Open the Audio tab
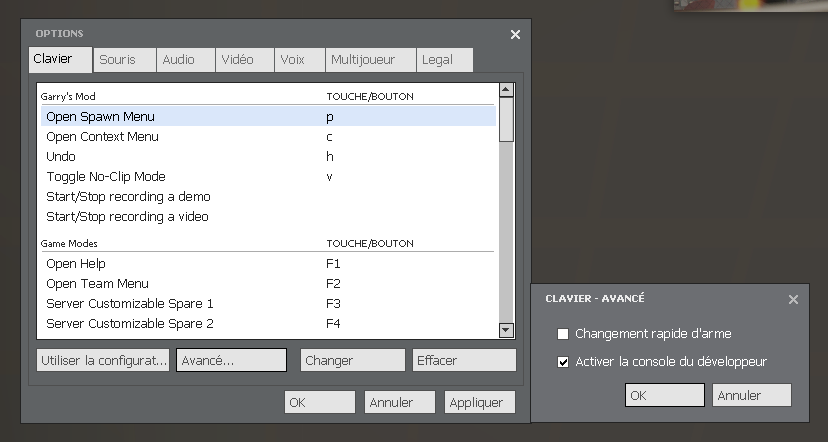Viewport: 828px width, 442px height. (x=186, y=60)
